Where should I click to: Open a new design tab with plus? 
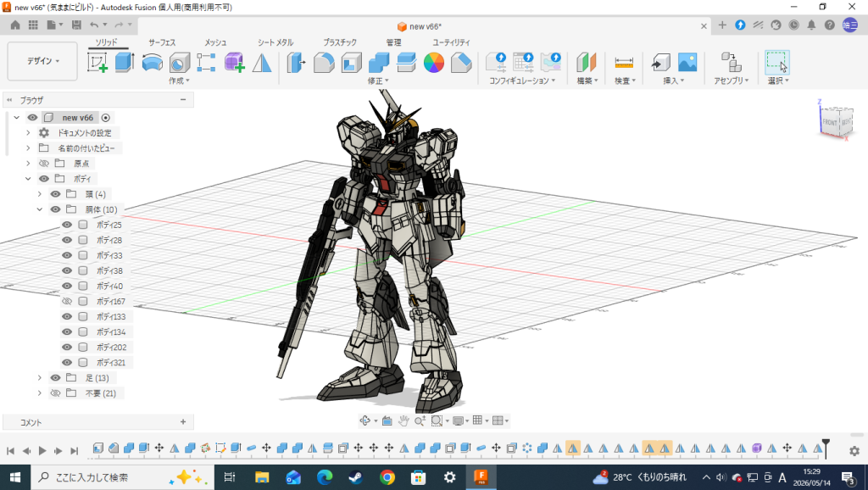[722, 25]
